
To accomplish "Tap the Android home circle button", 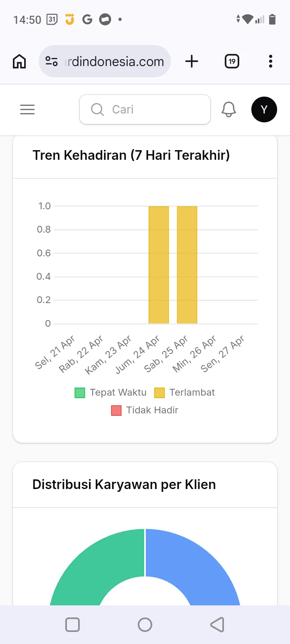I will click(145, 625).
